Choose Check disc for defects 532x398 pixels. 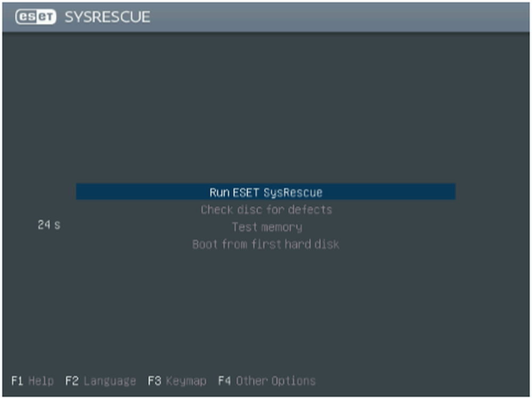tap(266, 209)
